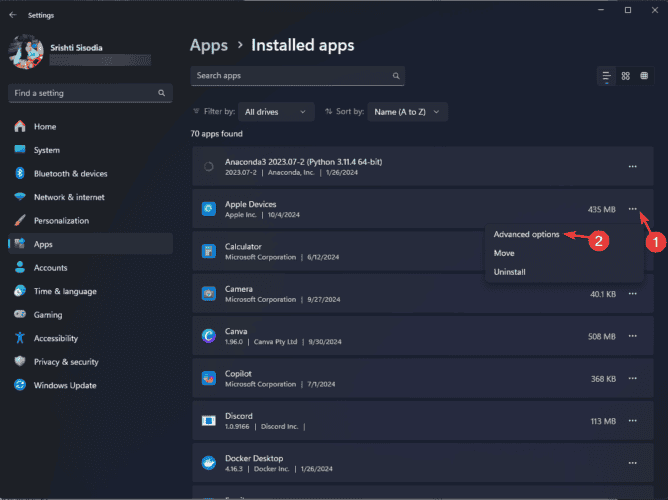
Task: Click the Apple Devices app icon
Action: point(208,209)
